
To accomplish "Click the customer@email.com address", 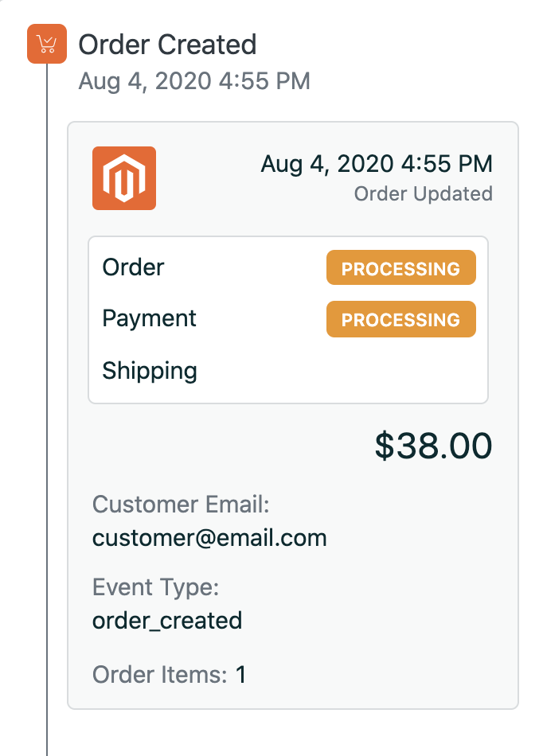I will pos(209,538).
